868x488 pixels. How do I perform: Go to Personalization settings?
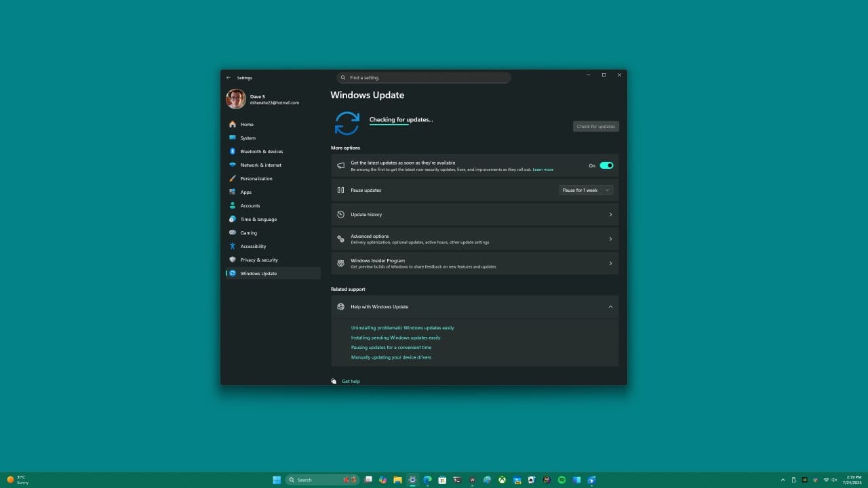point(256,178)
